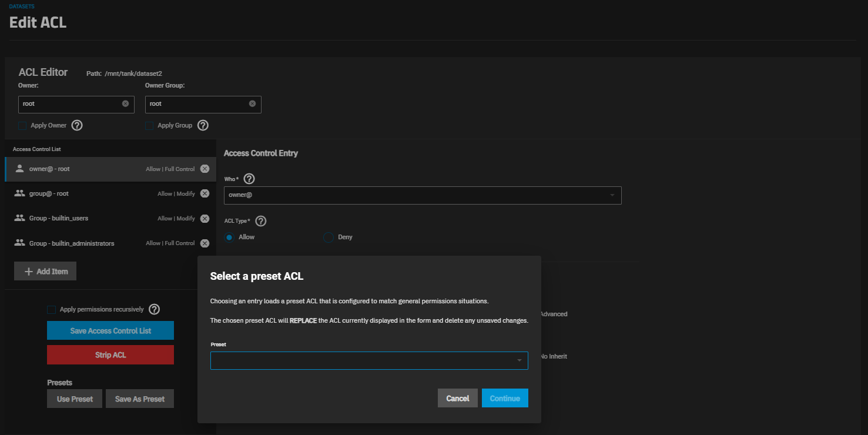Open the Preset dropdown in dialog
Screen dimensions: 868x435
click(x=368, y=360)
